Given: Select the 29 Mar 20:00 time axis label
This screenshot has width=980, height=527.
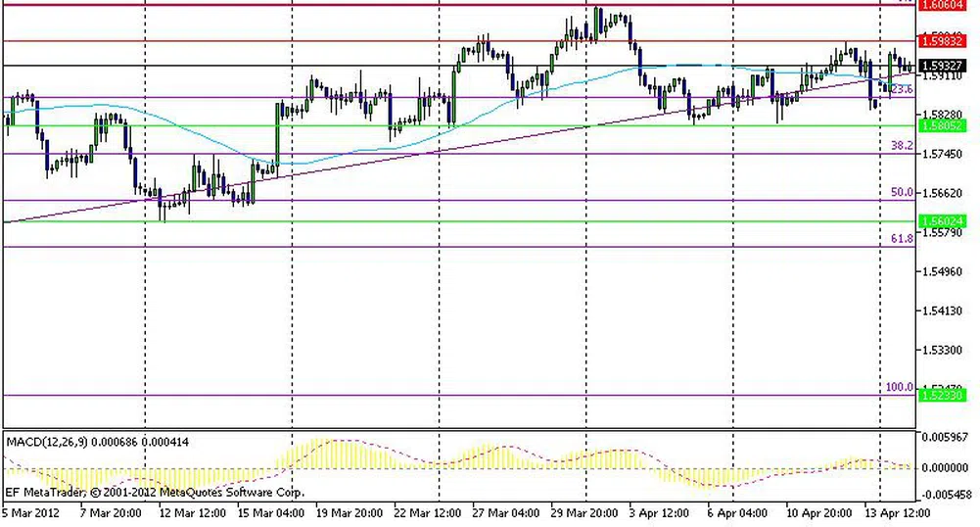Looking at the screenshot, I should coord(585,512).
